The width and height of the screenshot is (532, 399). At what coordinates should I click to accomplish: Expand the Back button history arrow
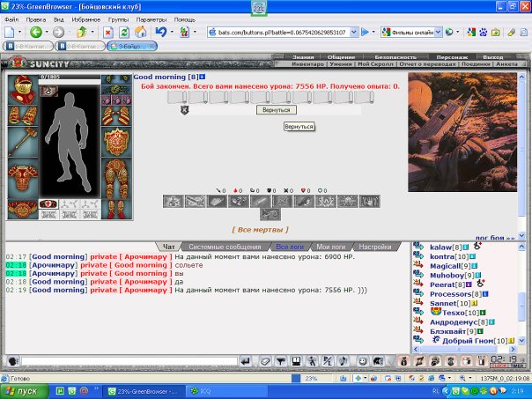coord(47,33)
